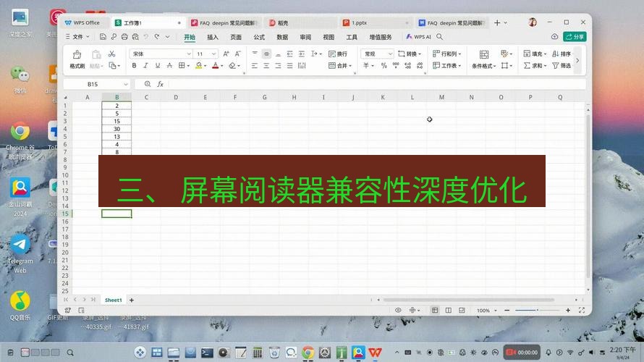Click the red font color swatch
Image resolution: width=644 pixels, height=362 pixels.
coord(215,66)
